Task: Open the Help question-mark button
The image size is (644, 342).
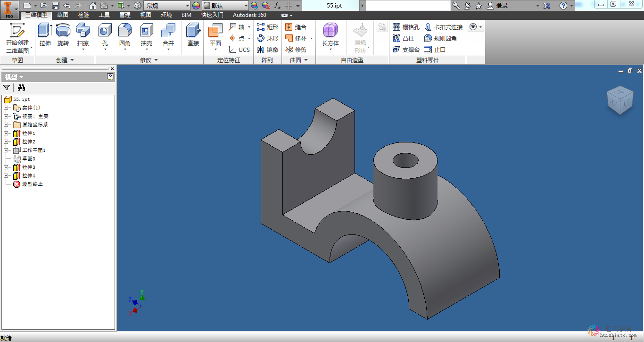Action: point(563,6)
